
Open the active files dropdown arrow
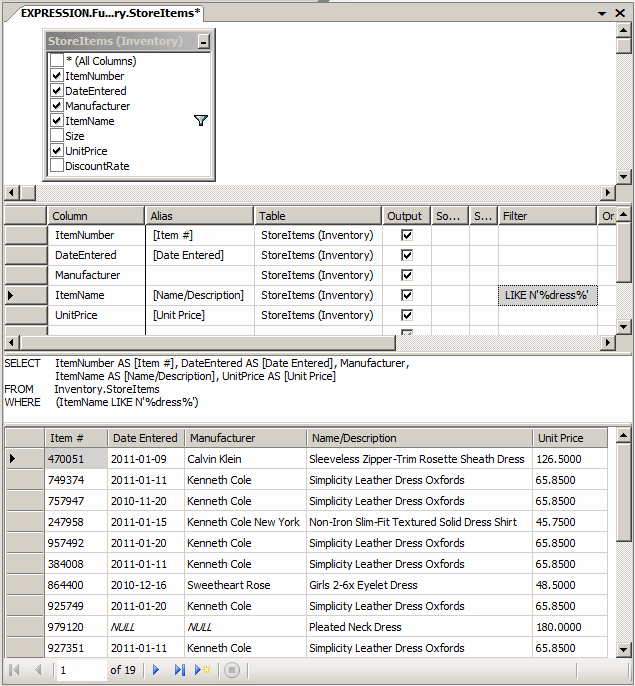point(602,14)
